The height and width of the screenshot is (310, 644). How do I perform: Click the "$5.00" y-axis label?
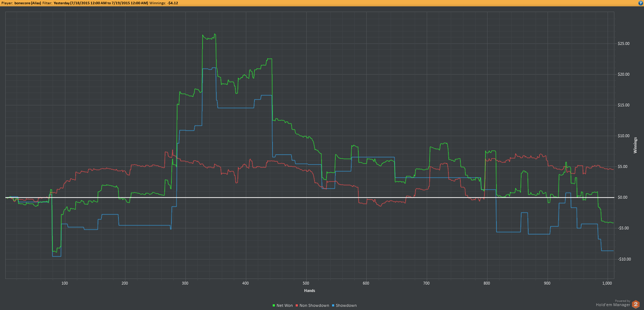click(623, 166)
